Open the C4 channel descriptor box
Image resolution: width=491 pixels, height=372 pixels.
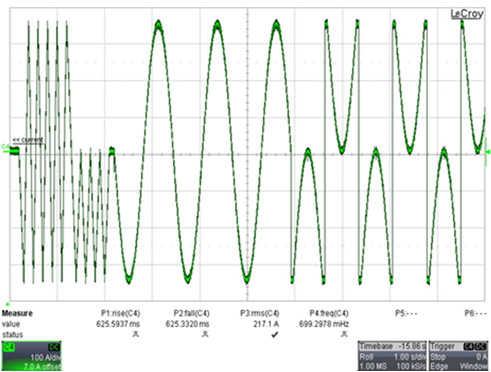(32, 356)
